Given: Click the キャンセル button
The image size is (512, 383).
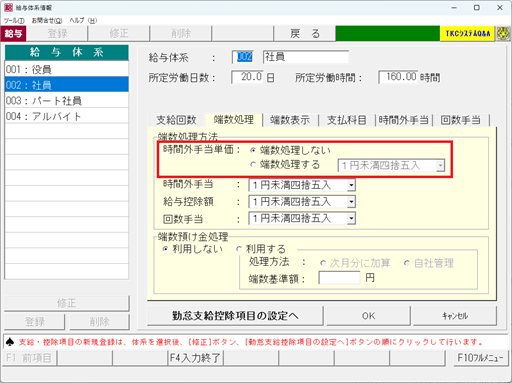Looking at the screenshot, I should click(455, 316).
